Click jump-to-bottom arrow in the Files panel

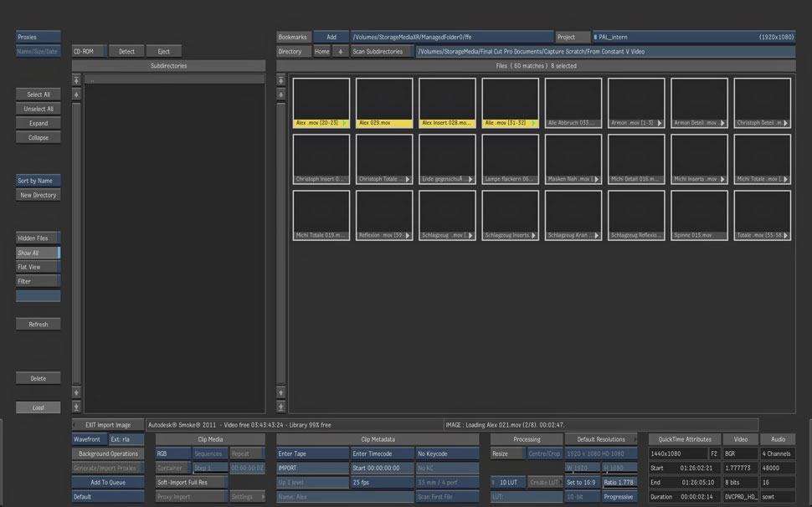(x=281, y=407)
